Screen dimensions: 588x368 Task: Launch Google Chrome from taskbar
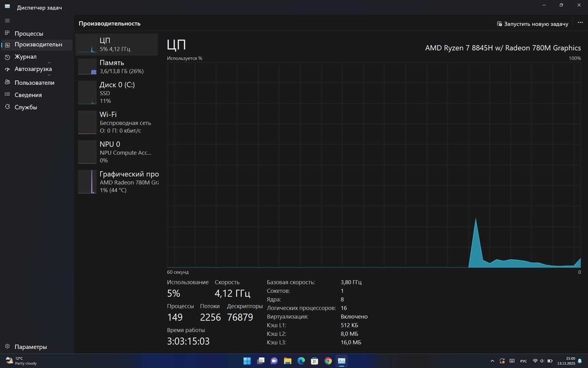pos(328,361)
